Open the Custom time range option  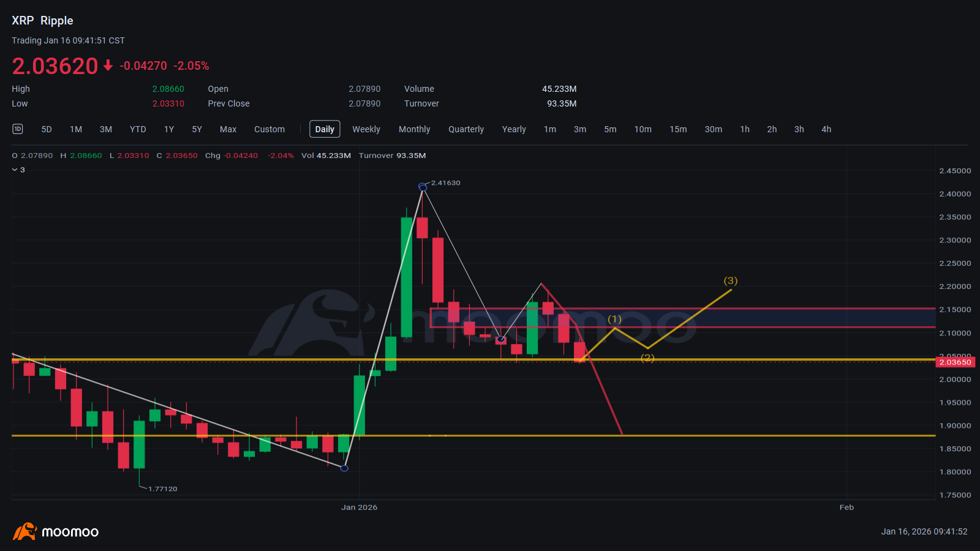tap(269, 129)
